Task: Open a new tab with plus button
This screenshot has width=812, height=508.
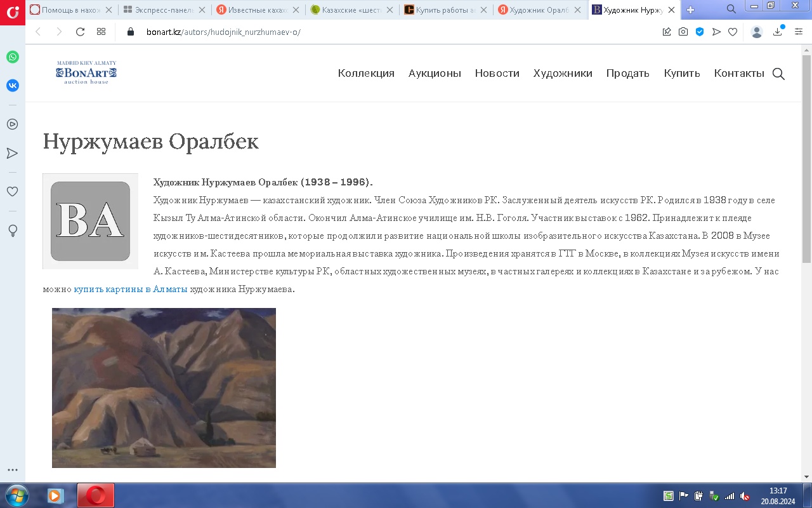Action: (691, 10)
